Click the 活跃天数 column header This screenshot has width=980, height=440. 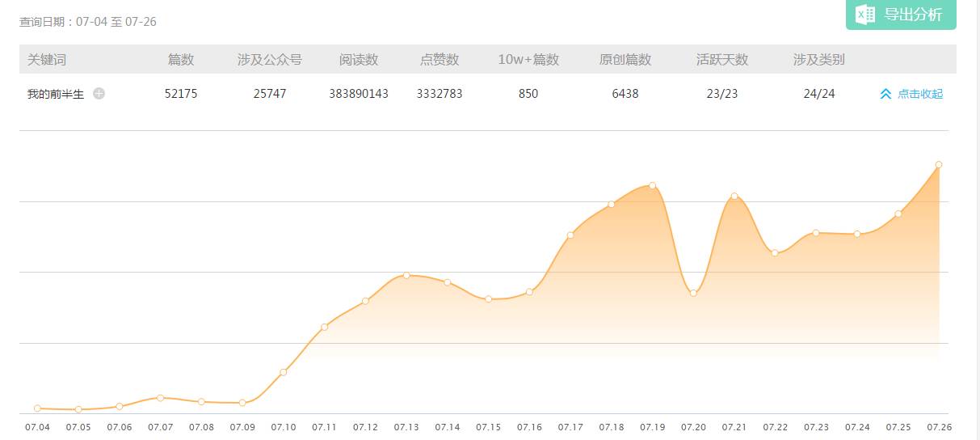click(722, 60)
